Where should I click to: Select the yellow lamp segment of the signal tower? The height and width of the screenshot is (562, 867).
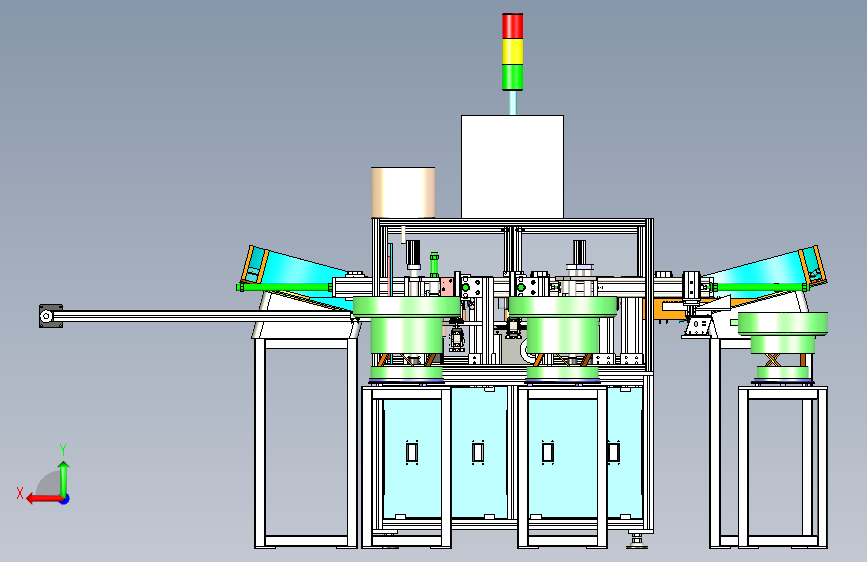[513, 51]
